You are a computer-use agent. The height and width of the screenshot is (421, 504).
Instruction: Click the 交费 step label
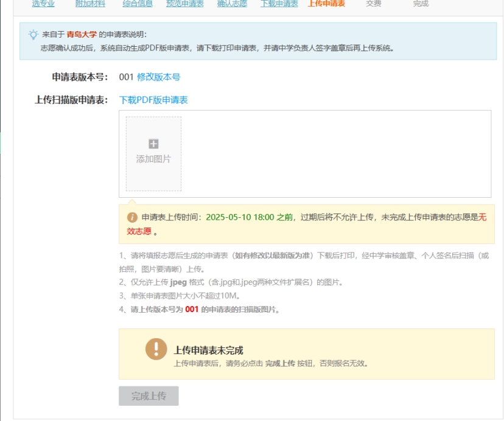click(374, 4)
